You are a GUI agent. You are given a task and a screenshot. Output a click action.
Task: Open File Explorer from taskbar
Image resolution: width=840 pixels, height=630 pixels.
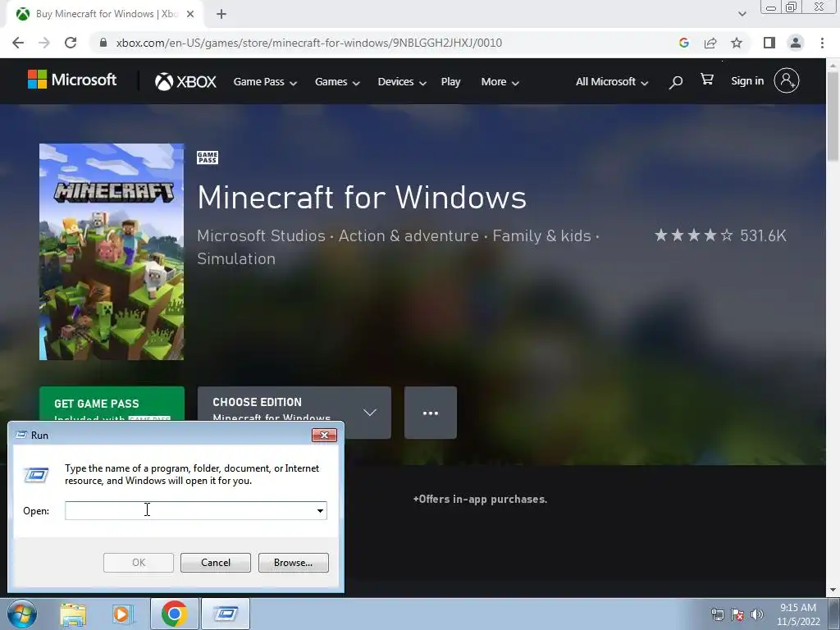[x=73, y=614]
